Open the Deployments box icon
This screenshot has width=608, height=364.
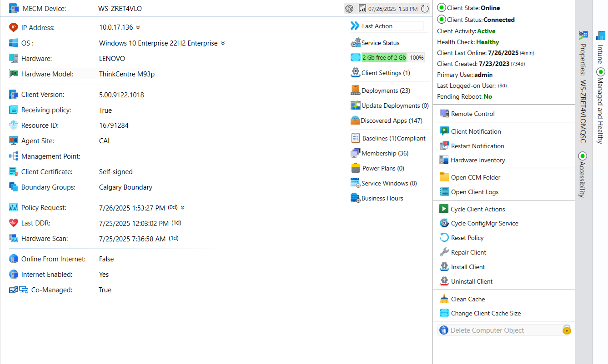[x=355, y=90]
